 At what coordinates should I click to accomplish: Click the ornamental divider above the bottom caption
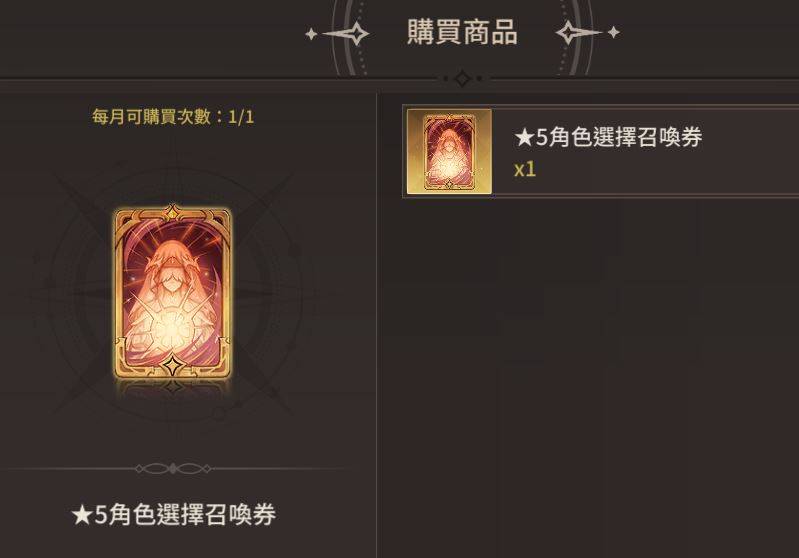(x=173, y=468)
